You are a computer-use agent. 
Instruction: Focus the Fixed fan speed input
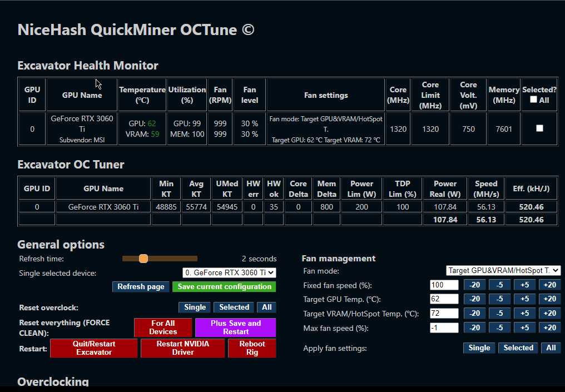click(x=444, y=285)
